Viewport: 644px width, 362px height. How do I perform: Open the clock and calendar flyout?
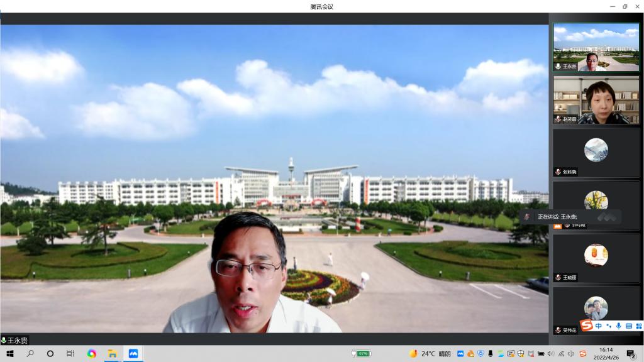tap(606, 354)
